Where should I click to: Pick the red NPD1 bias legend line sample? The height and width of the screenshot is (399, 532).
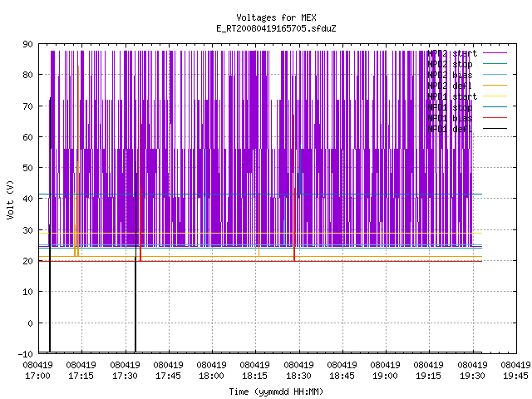coord(495,118)
